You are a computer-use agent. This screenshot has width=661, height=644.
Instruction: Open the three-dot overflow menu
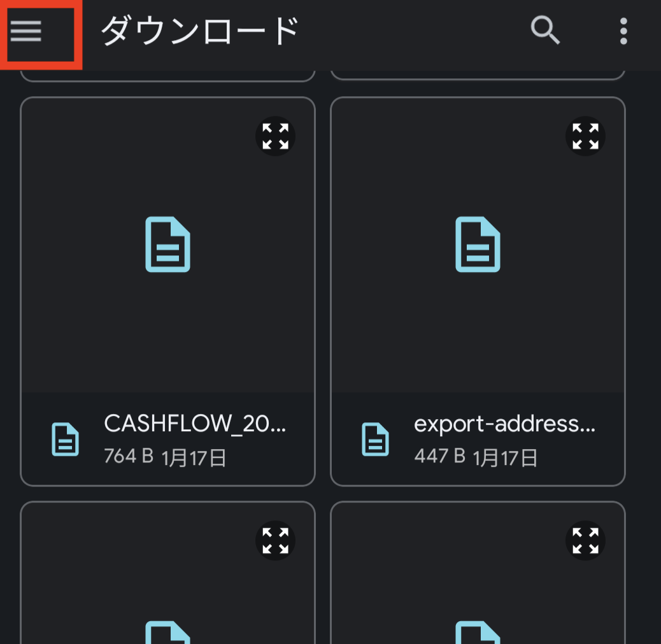pos(623,31)
